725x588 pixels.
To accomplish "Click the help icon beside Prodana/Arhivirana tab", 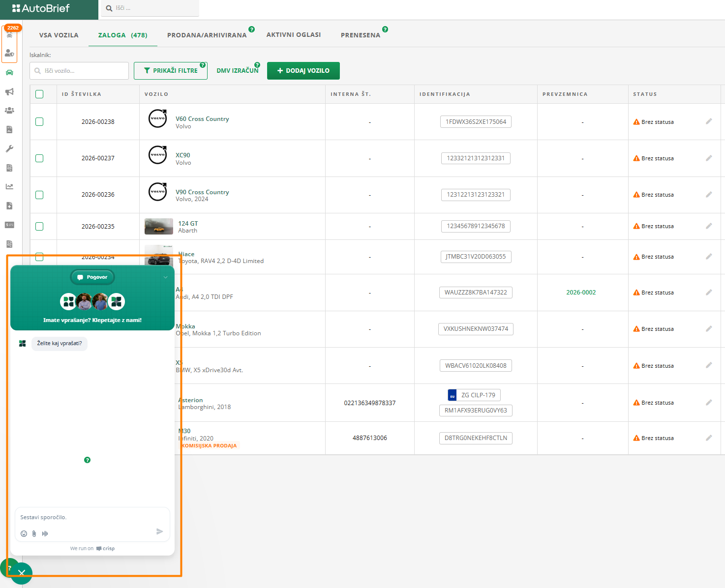I will point(252,29).
